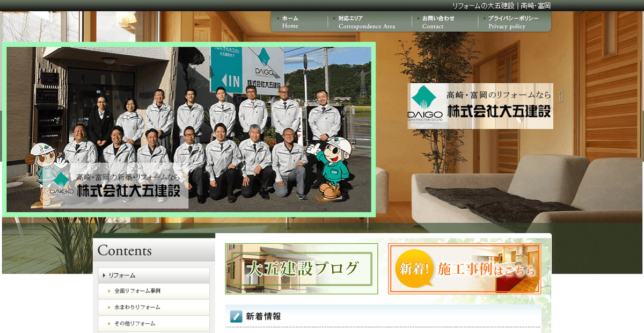Open the ホーム Home menu item
The height and width of the screenshot is (333, 644).
tap(290, 21)
